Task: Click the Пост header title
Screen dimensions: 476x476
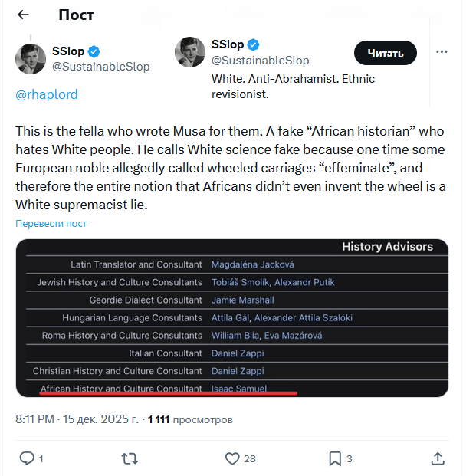Action: point(76,15)
